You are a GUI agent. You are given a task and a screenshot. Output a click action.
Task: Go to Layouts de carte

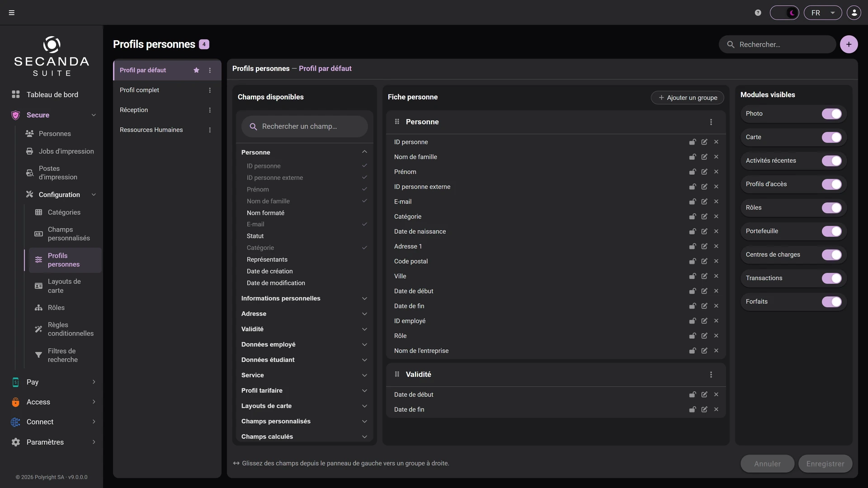[65, 286]
